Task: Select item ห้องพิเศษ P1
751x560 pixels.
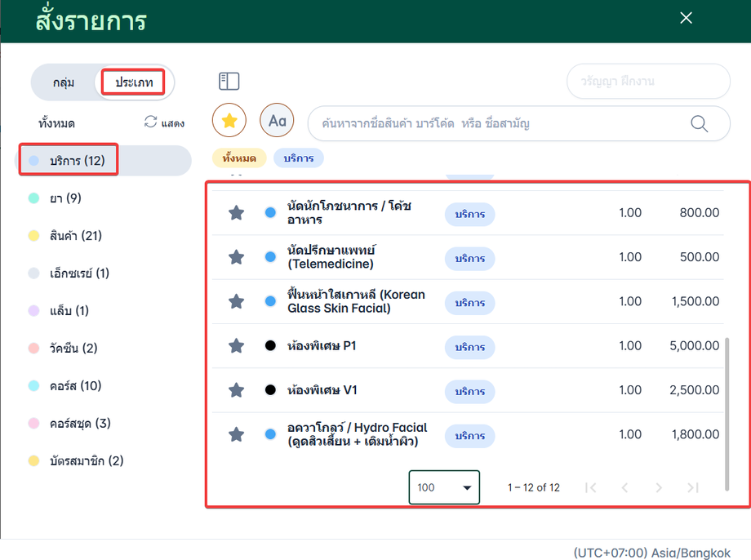Action: (x=322, y=346)
